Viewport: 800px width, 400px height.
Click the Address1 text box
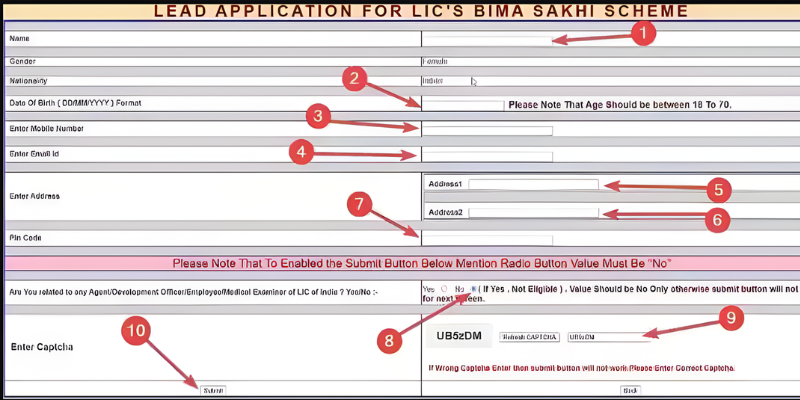point(533,185)
